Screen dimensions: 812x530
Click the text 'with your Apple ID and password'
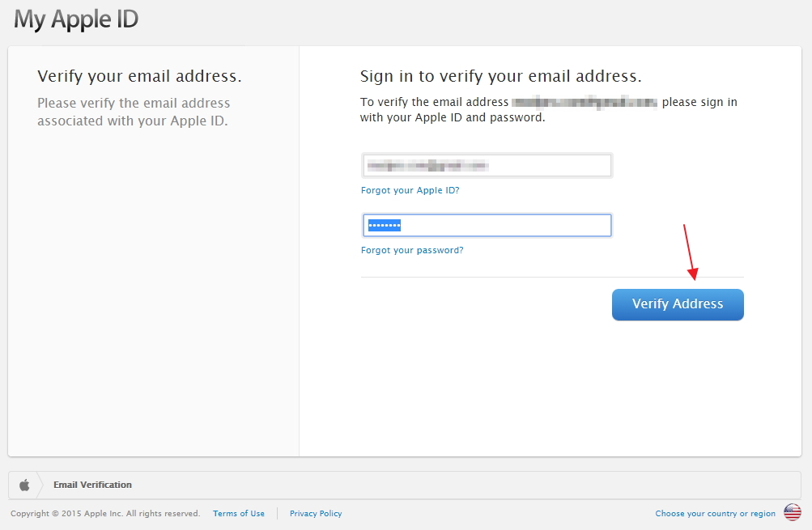(453, 117)
